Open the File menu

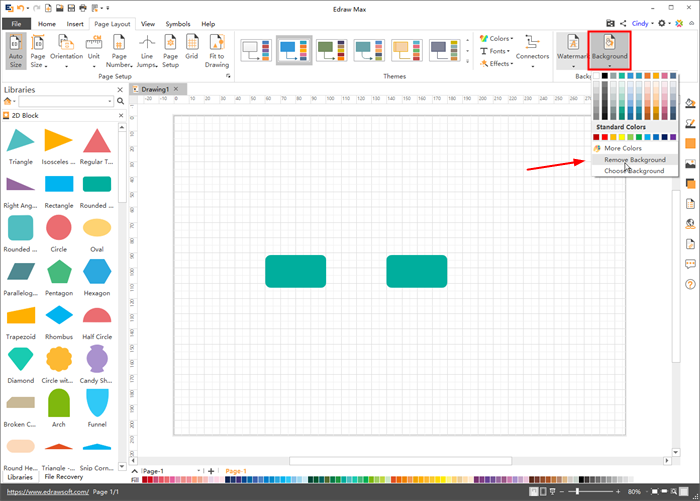coord(17,24)
